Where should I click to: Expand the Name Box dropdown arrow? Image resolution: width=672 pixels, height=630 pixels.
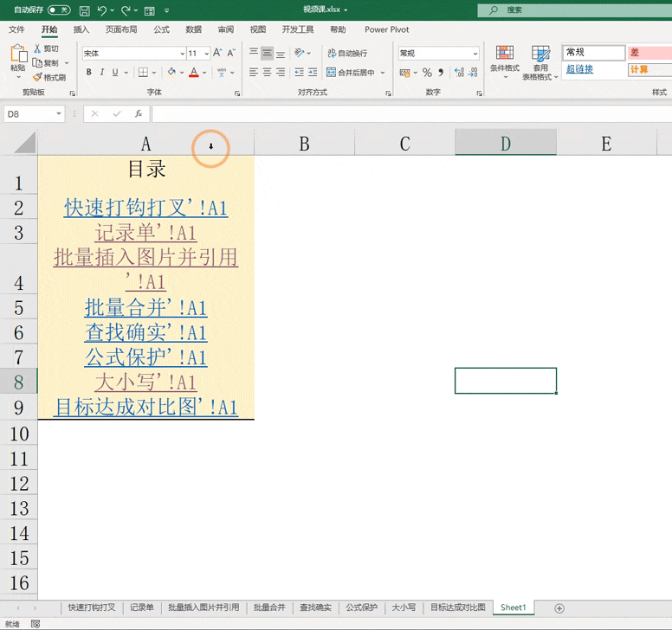tap(59, 114)
